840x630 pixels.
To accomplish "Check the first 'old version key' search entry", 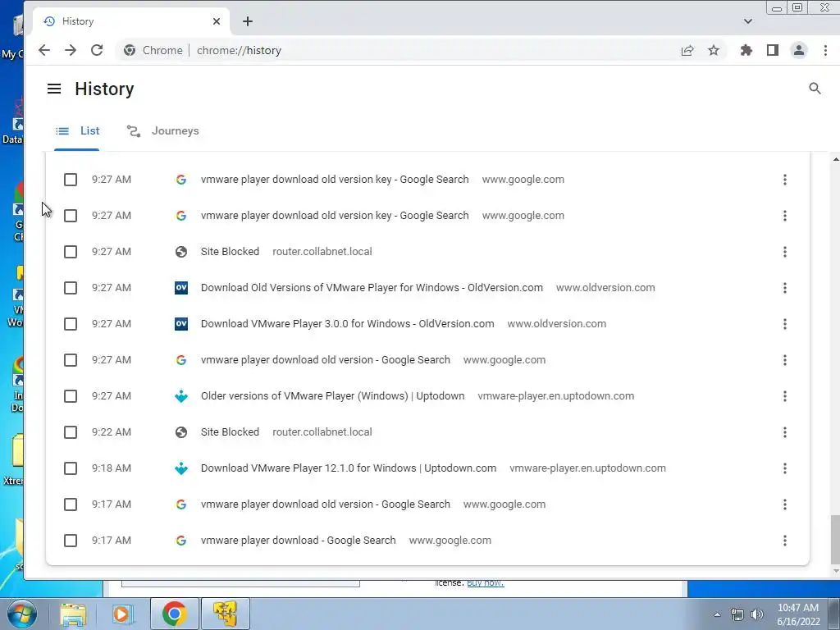I will (x=71, y=180).
